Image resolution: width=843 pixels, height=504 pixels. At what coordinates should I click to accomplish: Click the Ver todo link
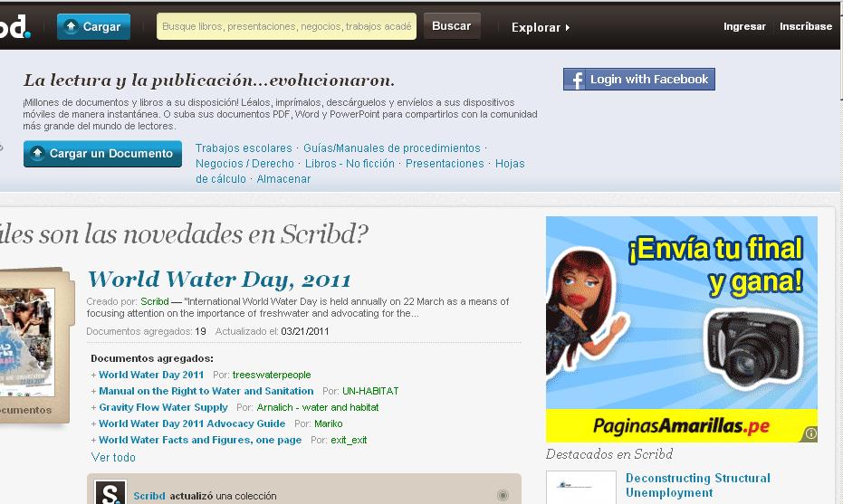coord(113,457)
